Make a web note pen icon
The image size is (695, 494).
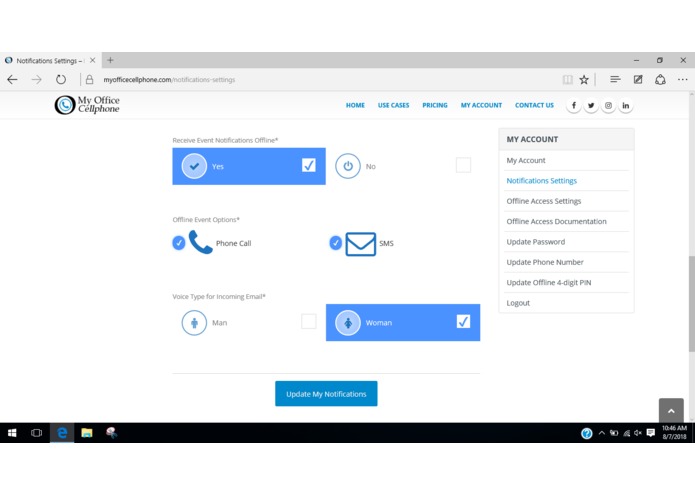click(638, 79)
